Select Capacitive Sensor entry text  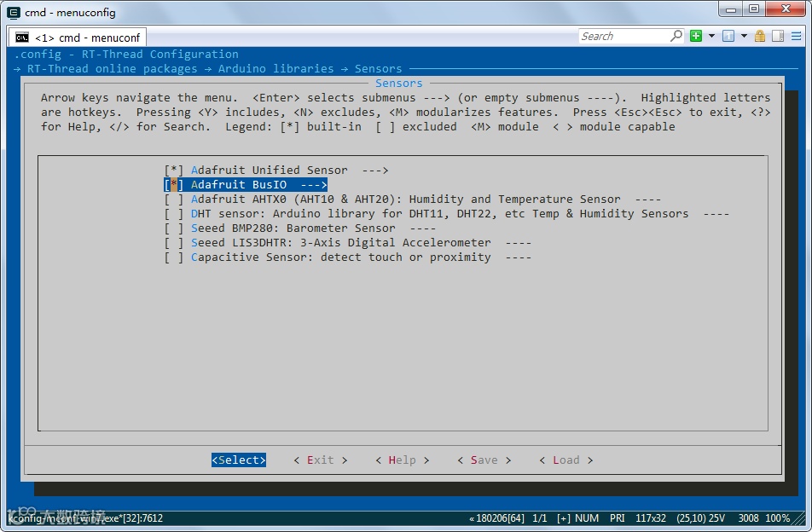pos(341,257)
